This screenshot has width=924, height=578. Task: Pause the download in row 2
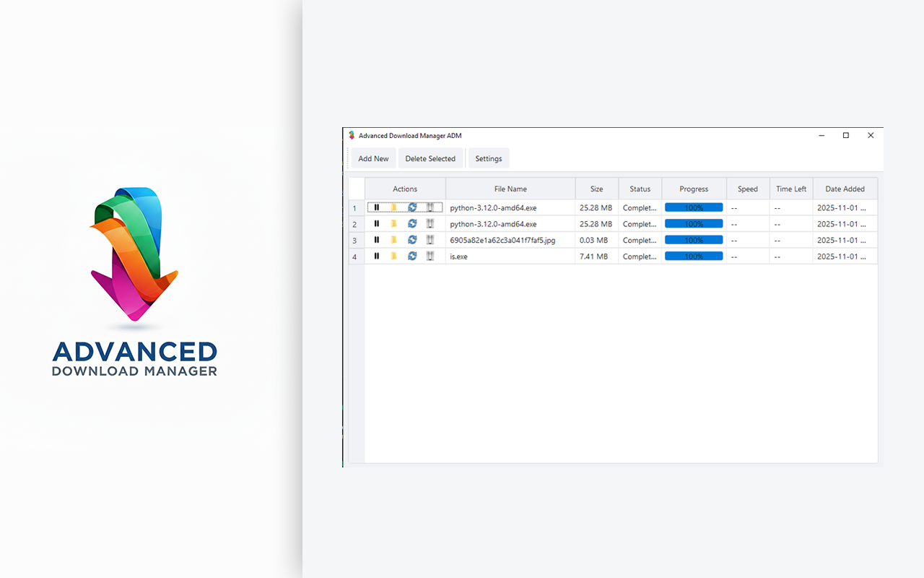pyautogui.click(x=376, y=223)
